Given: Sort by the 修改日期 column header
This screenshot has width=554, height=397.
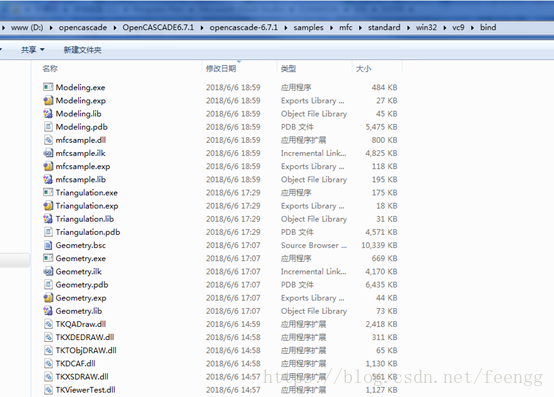Looking at the screenshot, I should point(221,69).
